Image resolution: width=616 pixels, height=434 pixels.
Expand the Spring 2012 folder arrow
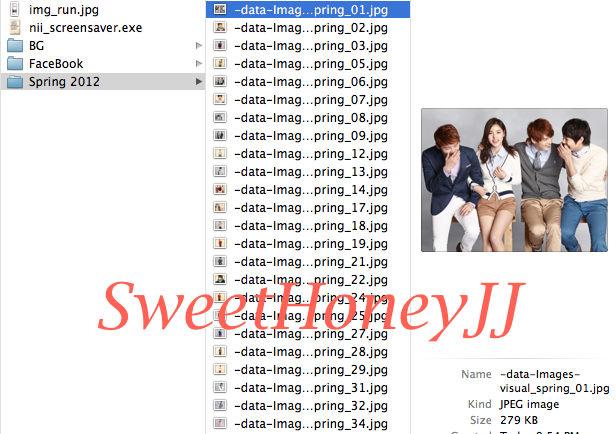pyautogui.click(x=199, y=82)
